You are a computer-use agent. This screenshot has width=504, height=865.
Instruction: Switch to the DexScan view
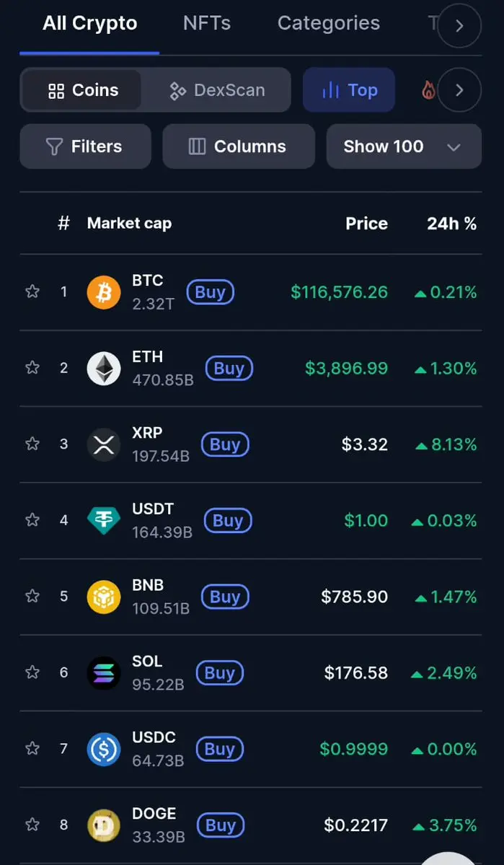coord(217,90)
